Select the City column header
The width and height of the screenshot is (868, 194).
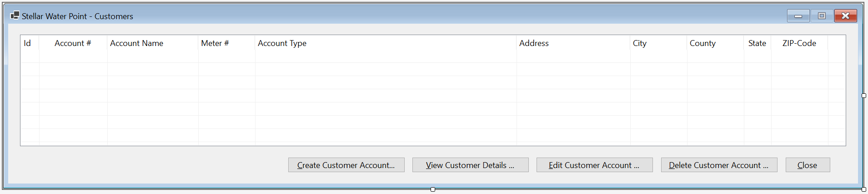click(x=658, y=43)
